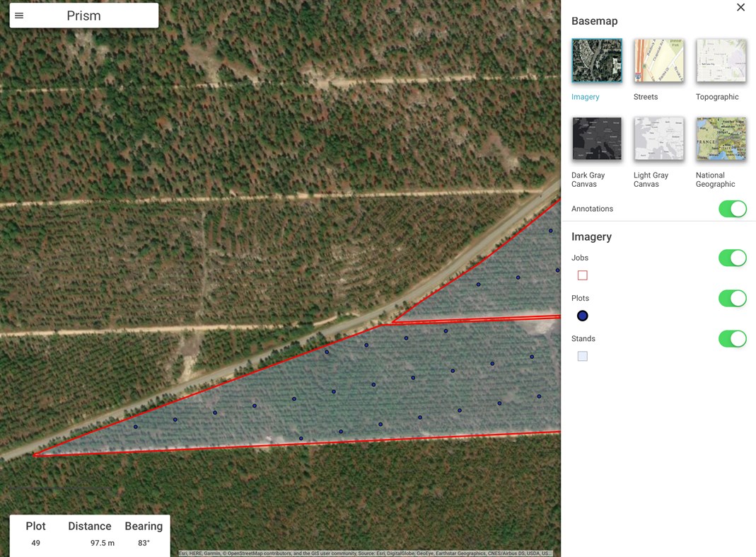Image resolution: width=756 pixels, height=557 pixels.
Task: Switch to the Dark Gray Canvas basemap
Action: (x=596, y=139)
